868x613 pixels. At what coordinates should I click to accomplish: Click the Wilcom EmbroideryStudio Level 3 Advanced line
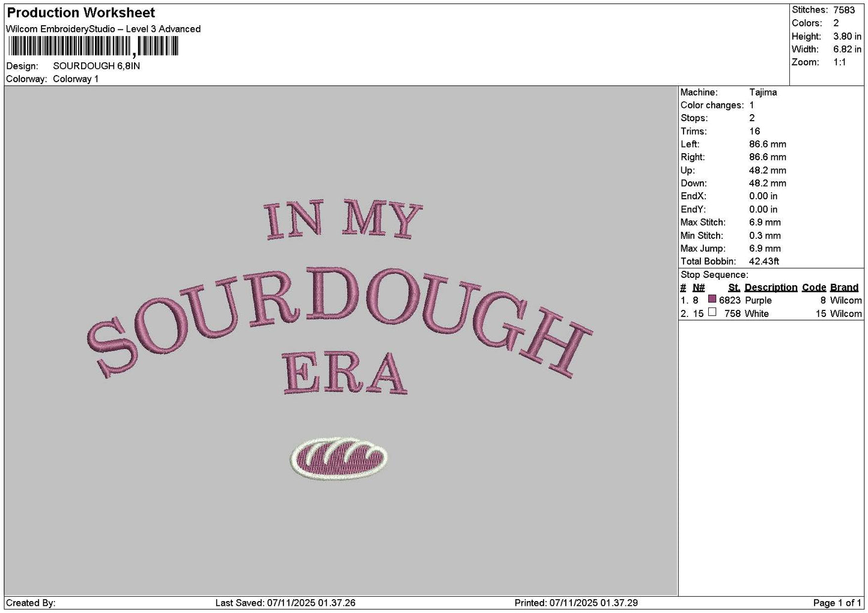103,29
